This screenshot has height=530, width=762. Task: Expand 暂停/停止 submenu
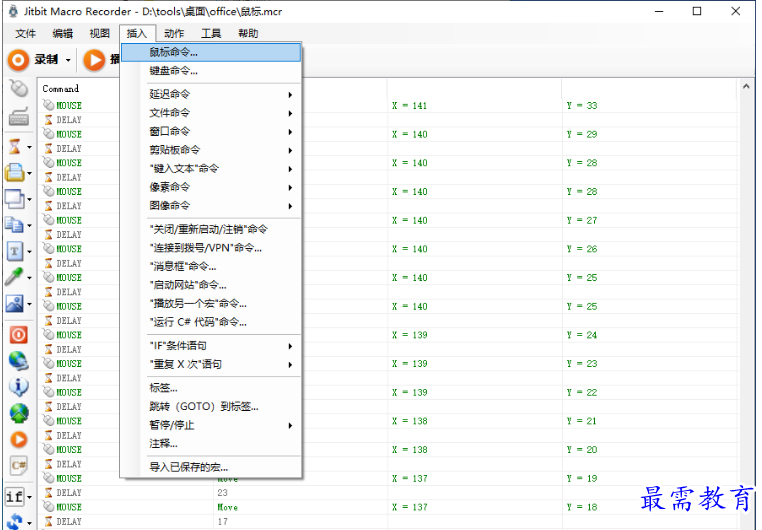[x=211, y=425]
